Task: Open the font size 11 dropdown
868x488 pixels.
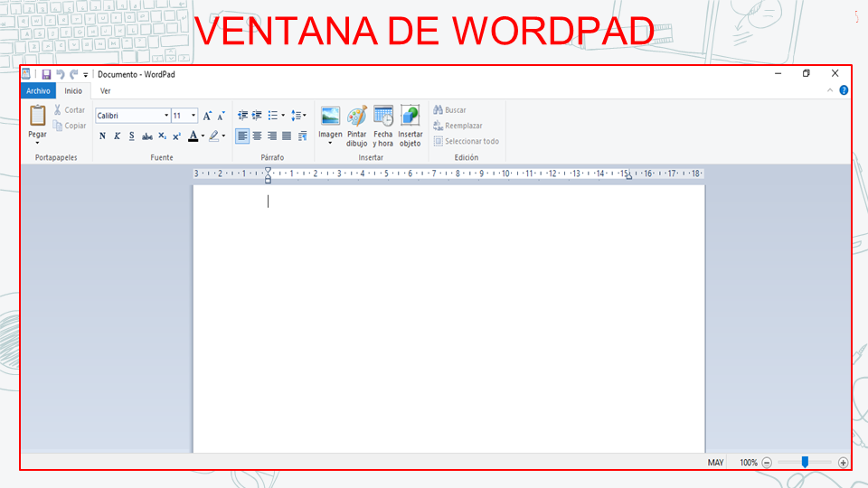Action: 193,116
